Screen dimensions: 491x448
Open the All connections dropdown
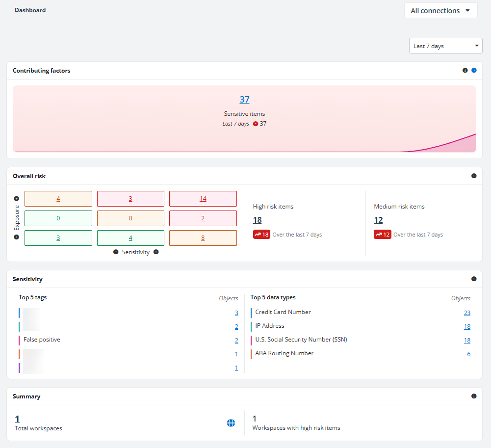coord(440,11)
